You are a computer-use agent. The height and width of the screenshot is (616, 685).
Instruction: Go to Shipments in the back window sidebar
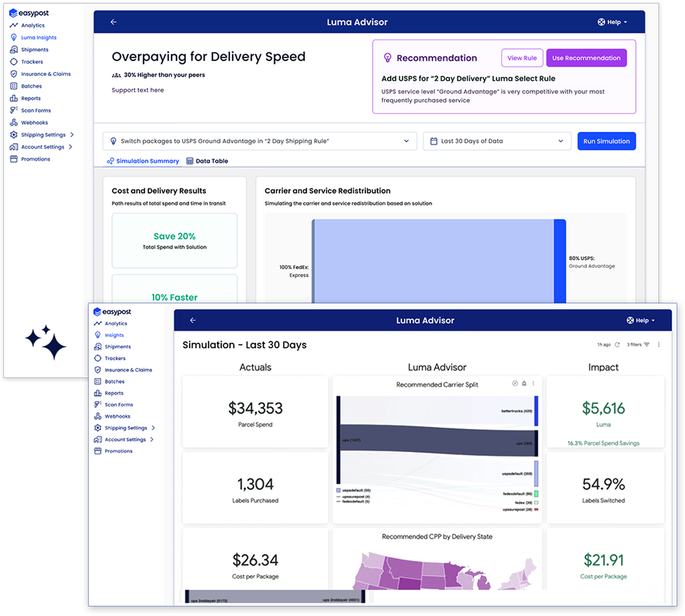click(29, 50)
